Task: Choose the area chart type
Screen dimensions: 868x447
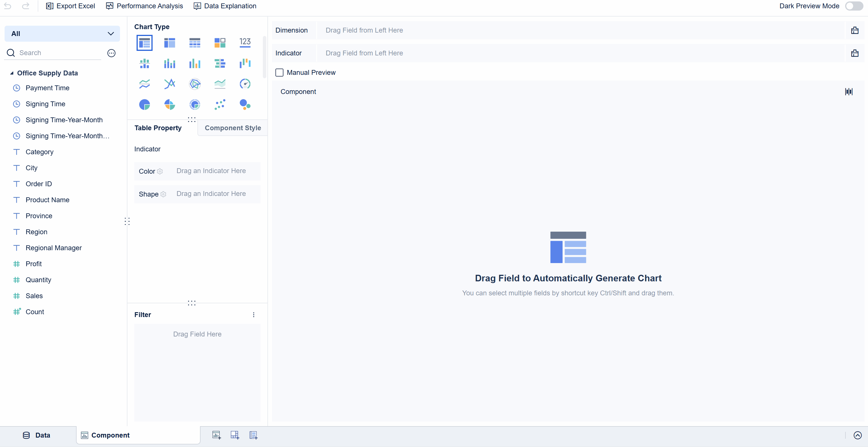Action: point(220,84)
